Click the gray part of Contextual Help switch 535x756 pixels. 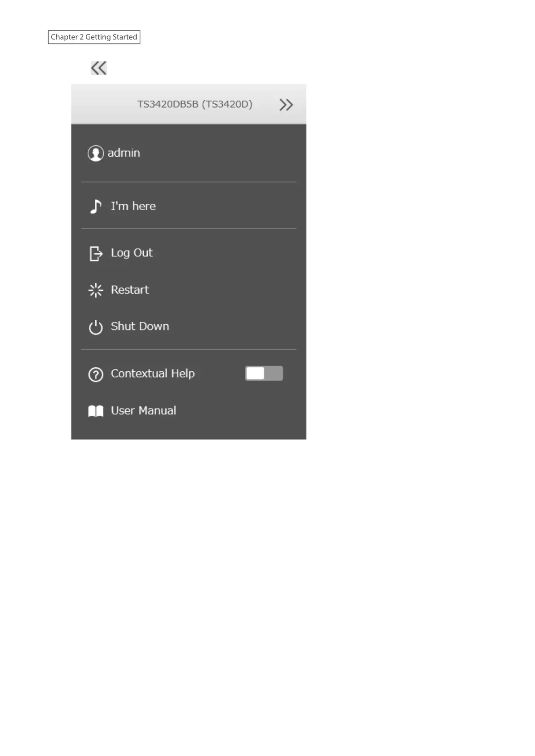(274, 374)
